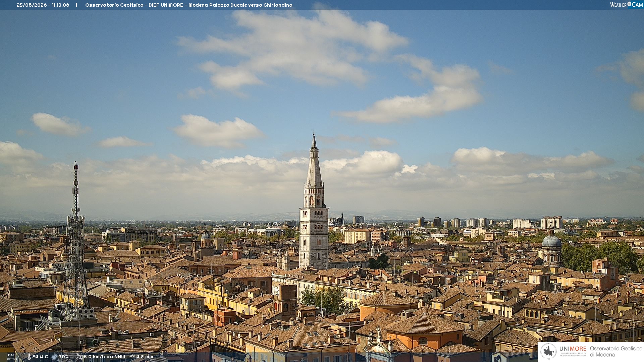The image size is (644, 362).
Task: Select the 24.4 C temperature reading
Action: click(40, 357)
